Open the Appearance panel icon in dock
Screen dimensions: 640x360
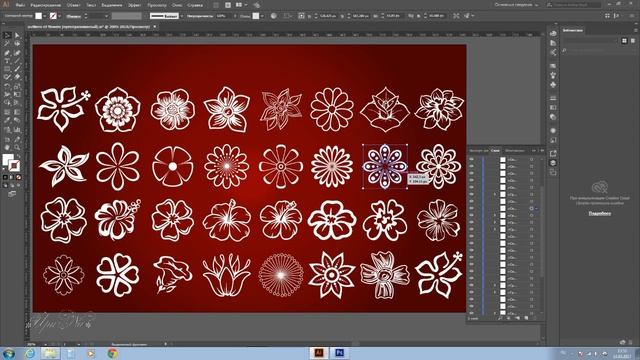(553, 131)
